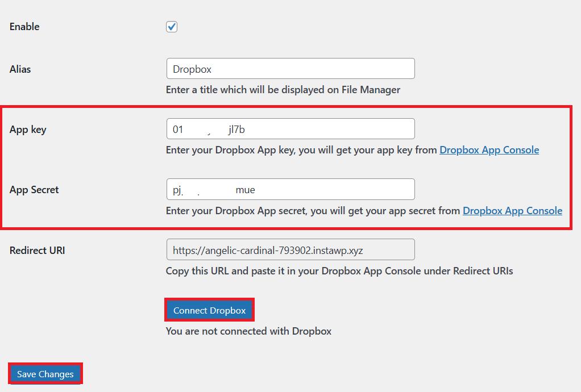Screen dimensions: 581x392
Task: Click the 'Copy this URL and paste' help text
Action: click(x=339, y=270)
